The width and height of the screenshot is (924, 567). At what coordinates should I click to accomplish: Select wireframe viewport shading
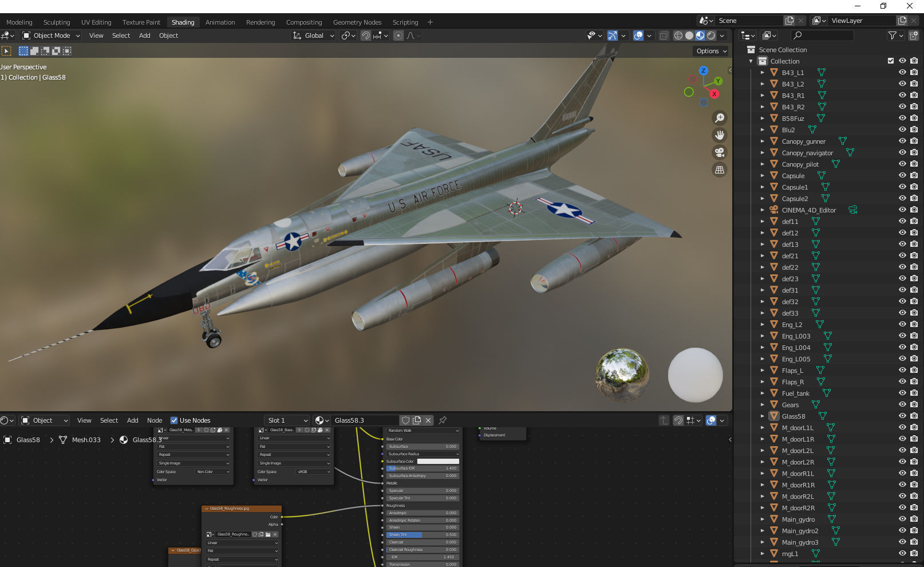coord(678,36)
